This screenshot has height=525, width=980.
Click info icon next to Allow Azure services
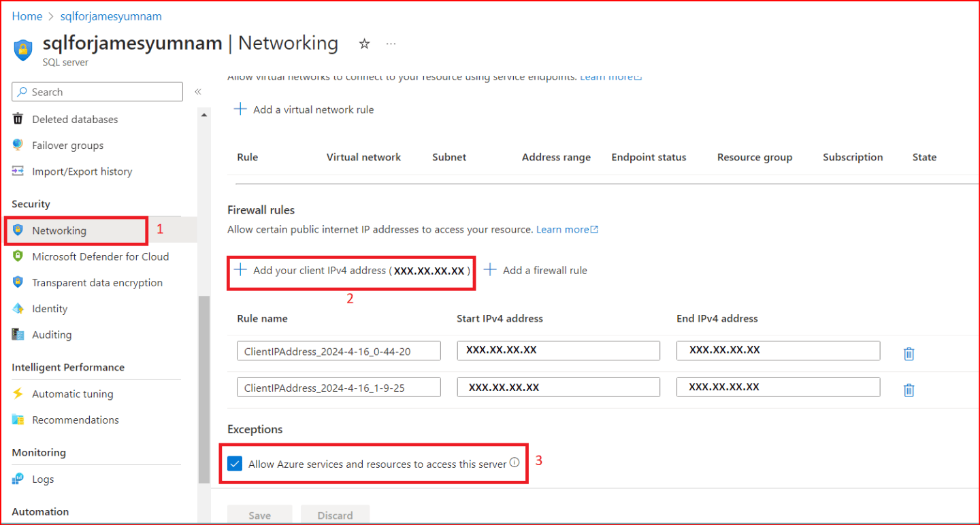(x=514, y=462)
